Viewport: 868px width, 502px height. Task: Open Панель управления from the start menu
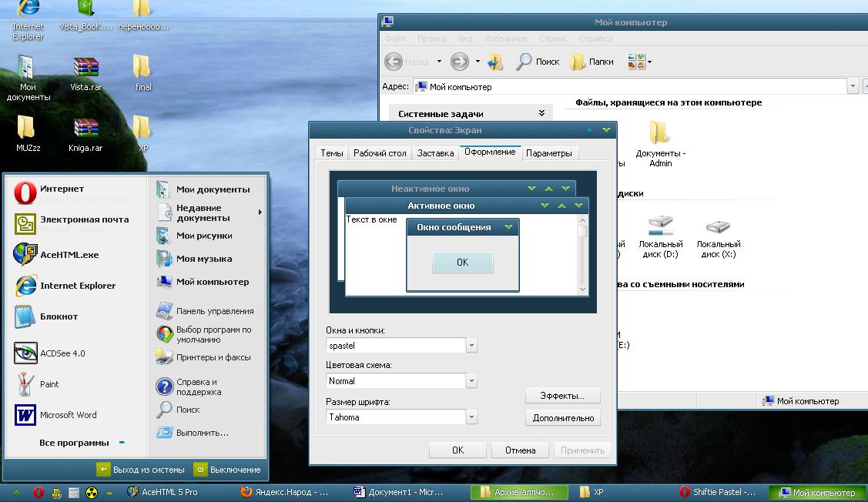point(205,311)
